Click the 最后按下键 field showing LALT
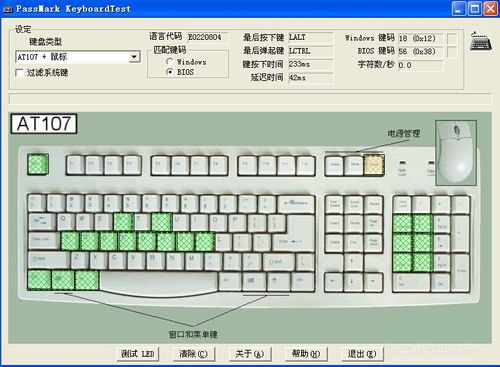Viewport: 500px width, 367px height. (311, 37)
